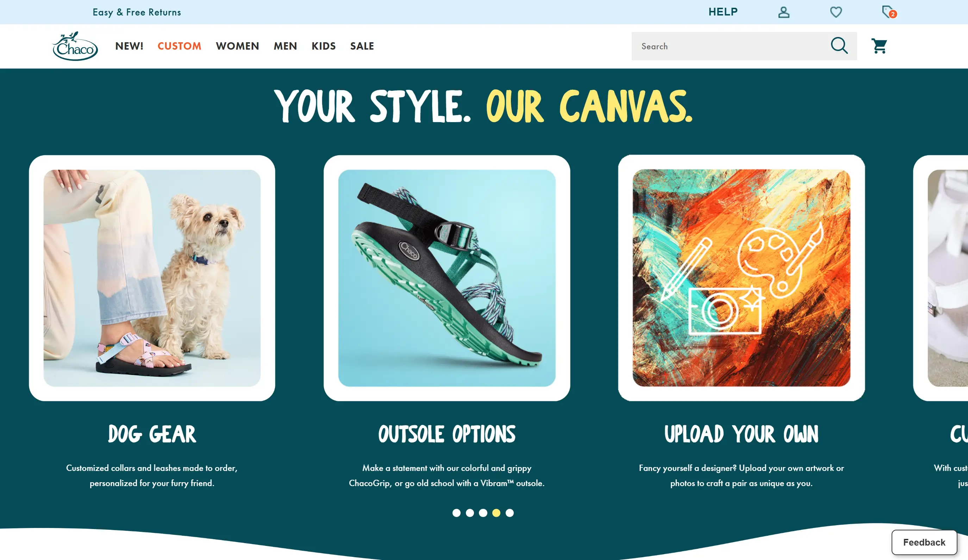Open the WOMEN navigation menu
The image size is (968, 560).
(x=237, y=46)
